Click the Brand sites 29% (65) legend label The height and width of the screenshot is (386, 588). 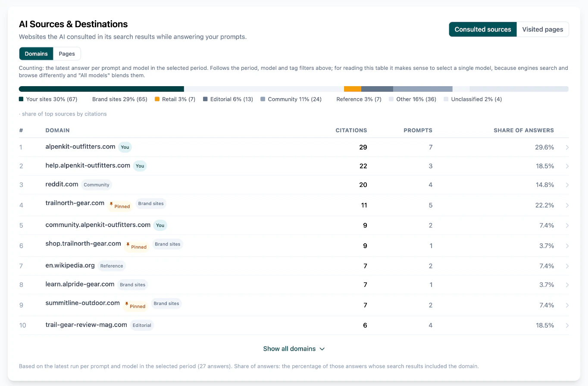120,99
